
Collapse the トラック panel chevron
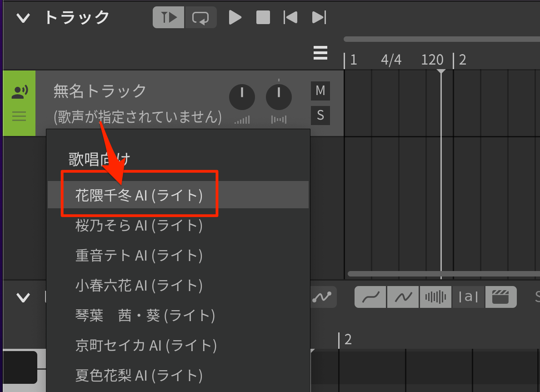pos(23,18)
